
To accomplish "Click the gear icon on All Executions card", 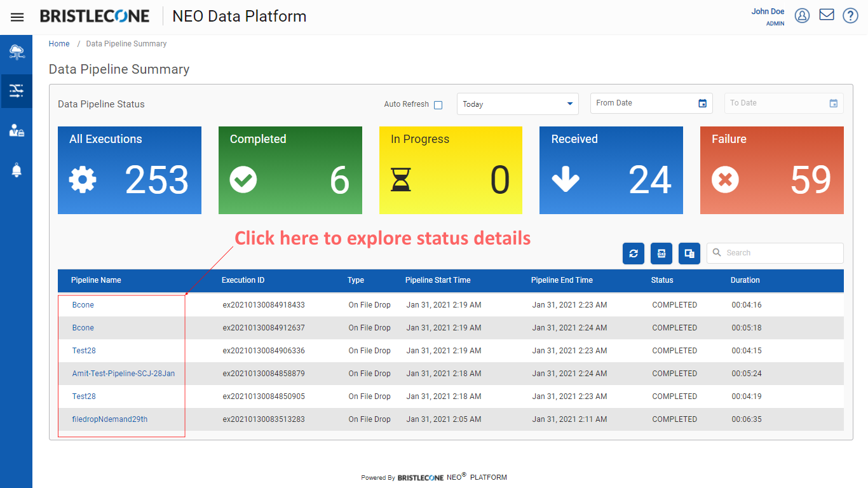I will click(x=83, y=180).
